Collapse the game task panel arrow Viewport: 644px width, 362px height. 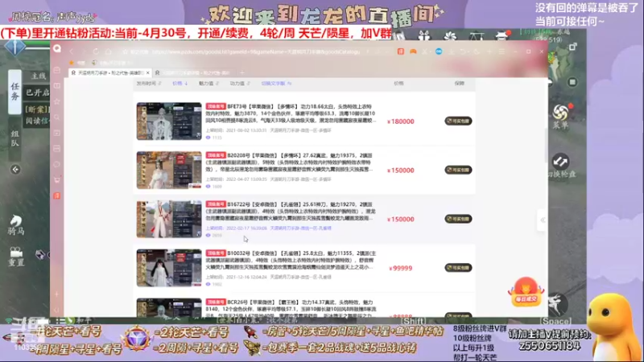point(15,170)
